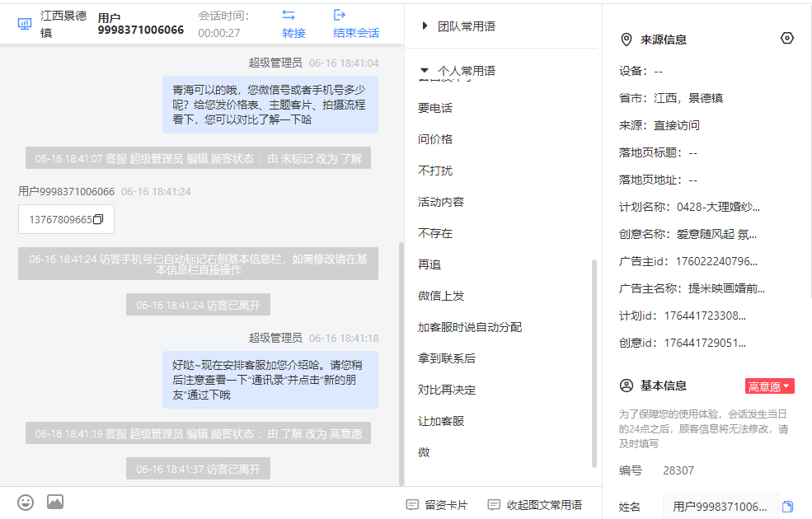Click the 结束会话 exit icon

(x=339, y=15)
